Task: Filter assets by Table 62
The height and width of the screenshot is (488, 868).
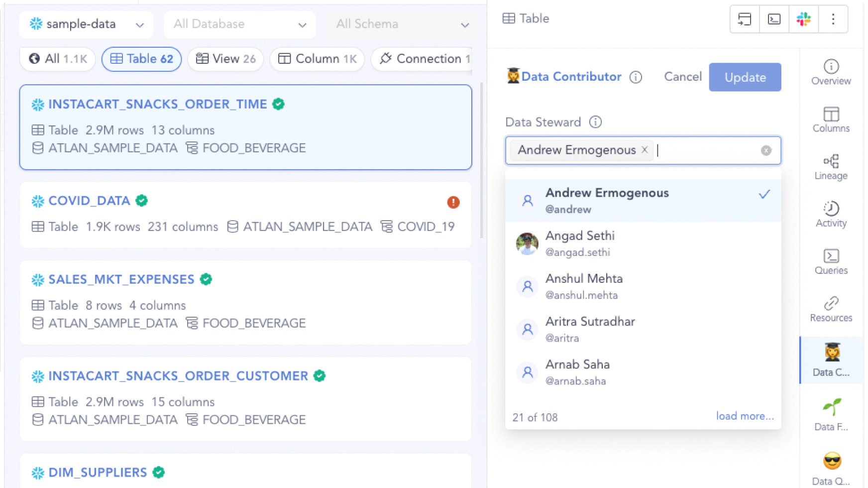Action: click(x=141, y=59)
